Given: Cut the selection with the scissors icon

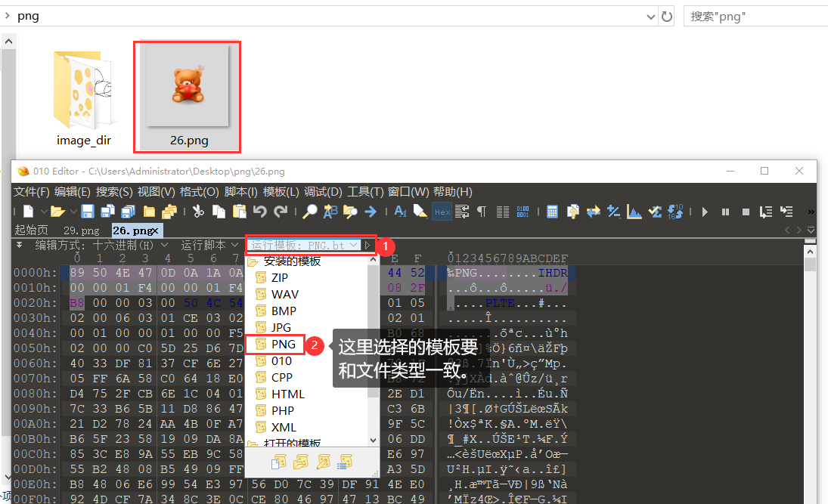Looking at the screenshot, I should (199, 212).
